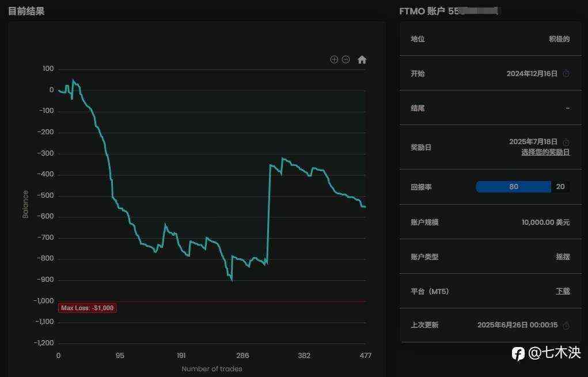Click the dark 20 payout ratio segment
This screenshot has width=588, height=377.
point(560,187)
